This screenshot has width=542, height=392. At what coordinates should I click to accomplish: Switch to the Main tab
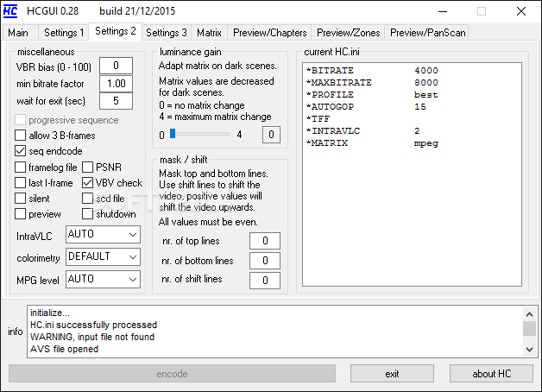point(20,33)
